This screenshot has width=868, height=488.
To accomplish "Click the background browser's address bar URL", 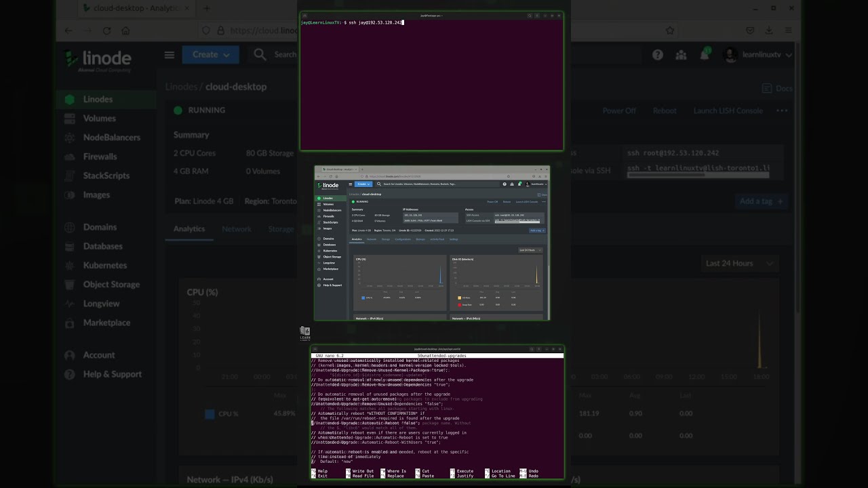I will pos(264,30).
